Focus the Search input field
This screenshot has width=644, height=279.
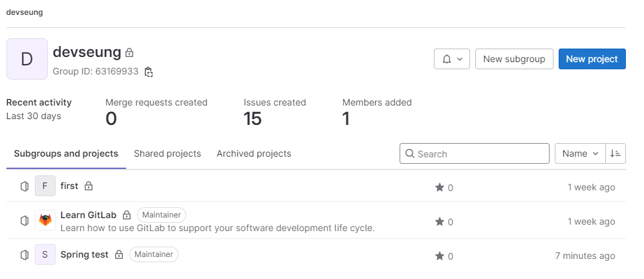tap(475, 153)
